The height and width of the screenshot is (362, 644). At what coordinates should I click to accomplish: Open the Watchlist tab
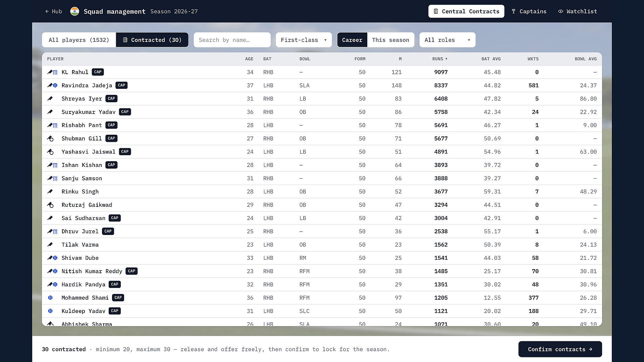coord(578,11)
